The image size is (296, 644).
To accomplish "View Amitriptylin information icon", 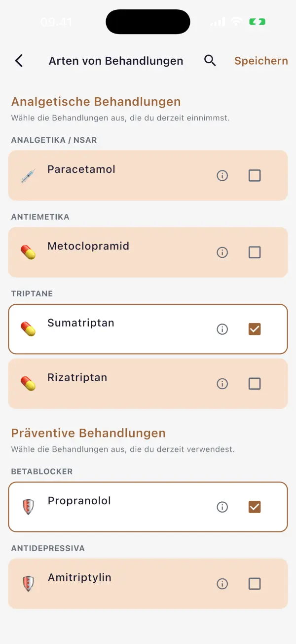I will 222,584.
